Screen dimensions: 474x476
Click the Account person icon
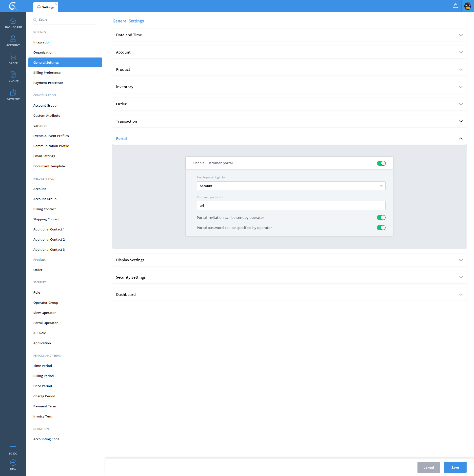click(13, 38)
